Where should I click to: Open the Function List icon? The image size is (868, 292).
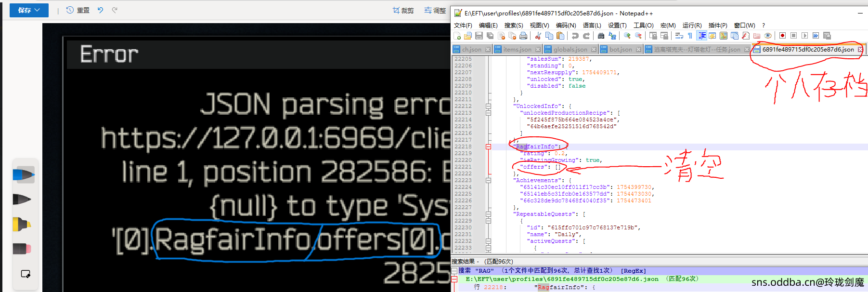[x=746, y=36]
